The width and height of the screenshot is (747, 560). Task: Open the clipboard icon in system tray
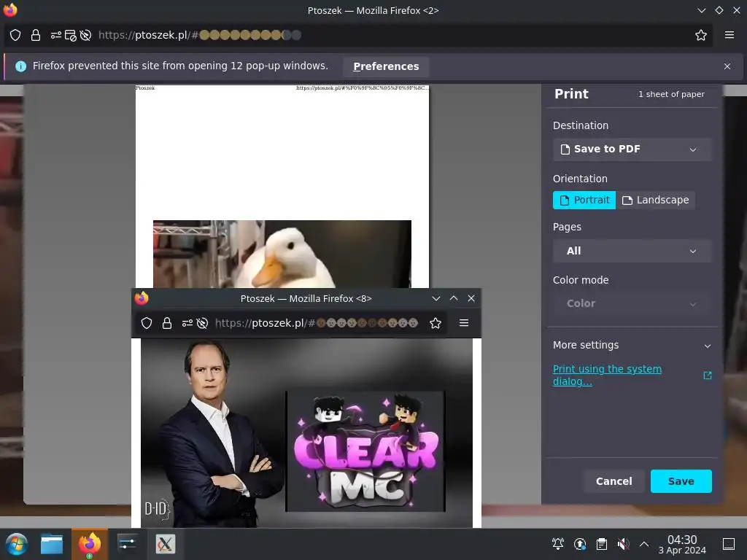pyautogui.click(x=601, y=544)
